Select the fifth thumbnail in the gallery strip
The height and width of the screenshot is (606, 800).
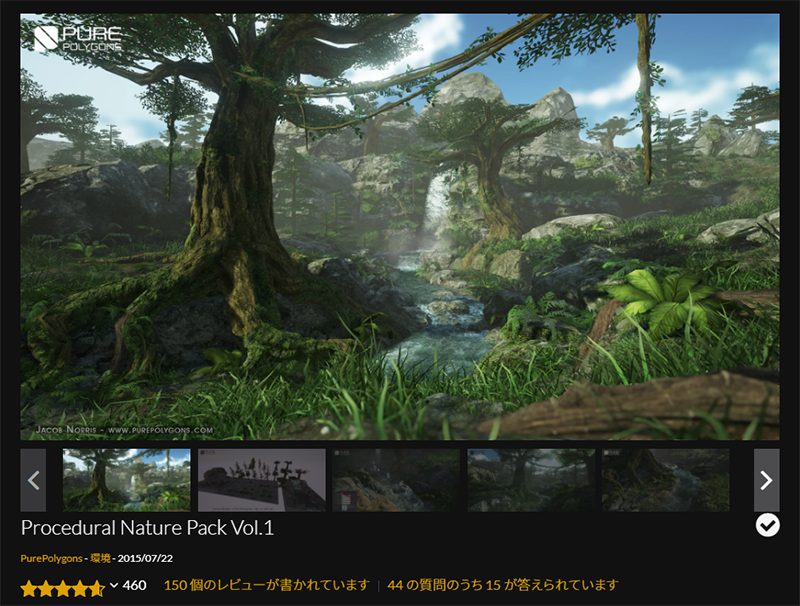pos(665,480)
